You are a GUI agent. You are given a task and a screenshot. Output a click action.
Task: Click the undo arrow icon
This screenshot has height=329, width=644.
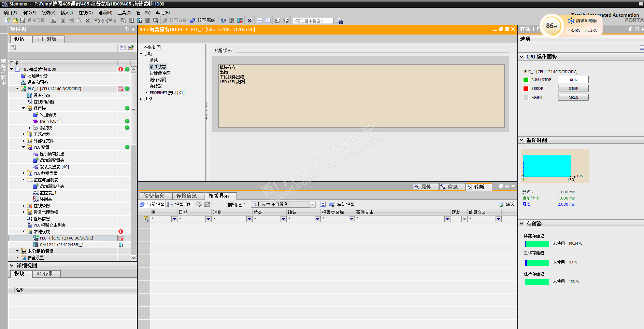coord(97,20)
